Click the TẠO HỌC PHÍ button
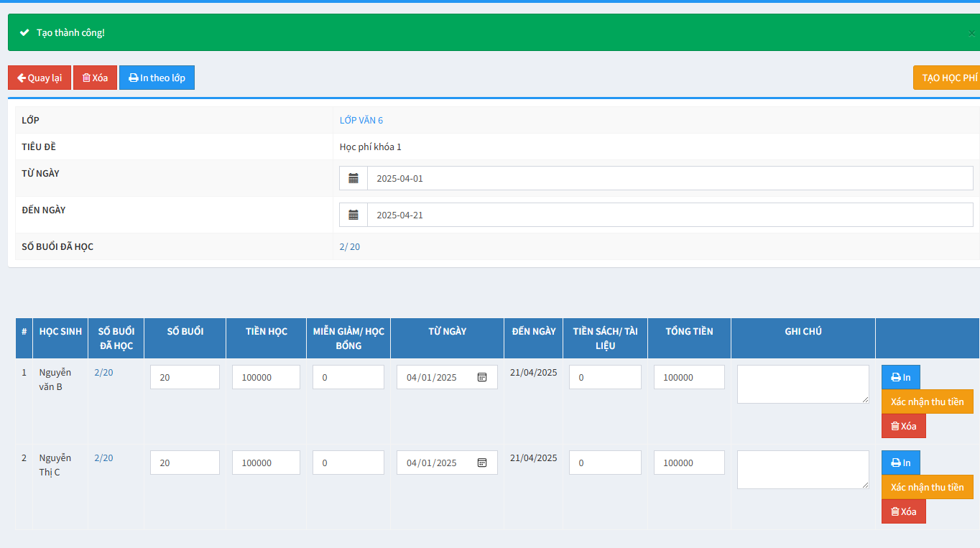Viewport: 980px width, 548px height. tap(948, 78)
